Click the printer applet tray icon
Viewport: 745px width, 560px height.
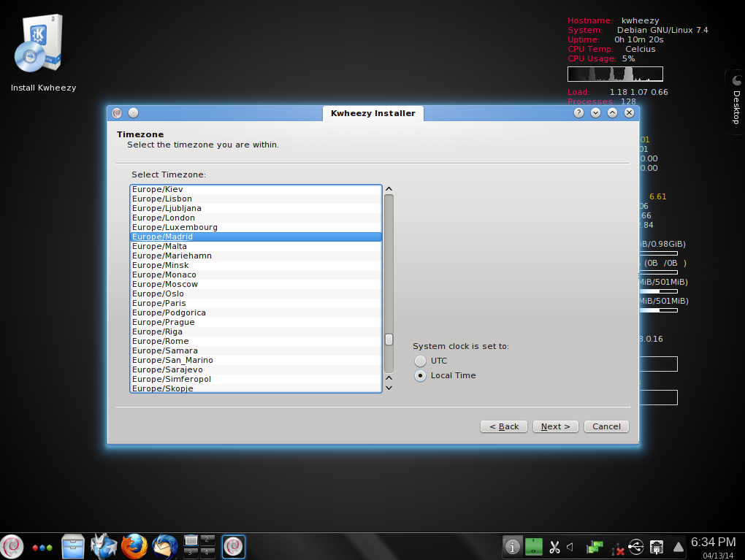tap(657, 547)
